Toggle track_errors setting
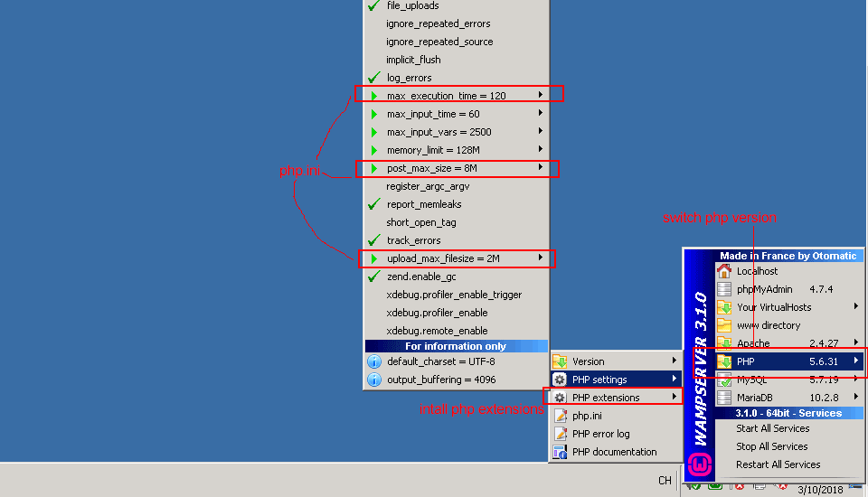 [x=457, y=240]
